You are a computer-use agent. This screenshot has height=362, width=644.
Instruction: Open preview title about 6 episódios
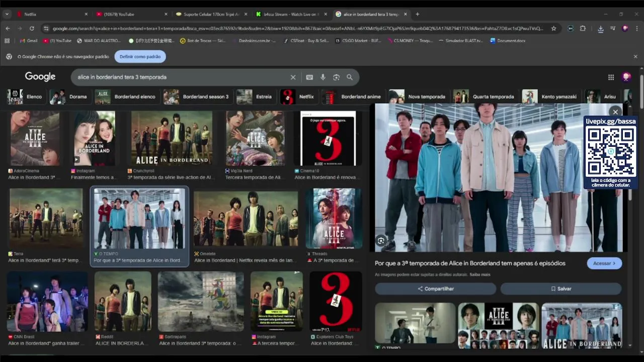click(x=470, y=263)
